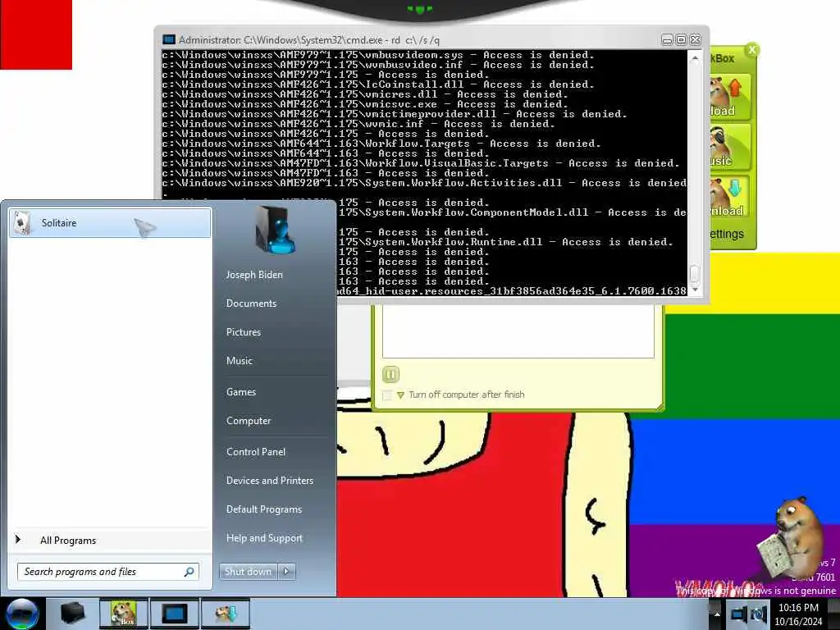Screen dimensions: 840x630
Task: Open Computer from the Start menu
Action: (249, 421)
